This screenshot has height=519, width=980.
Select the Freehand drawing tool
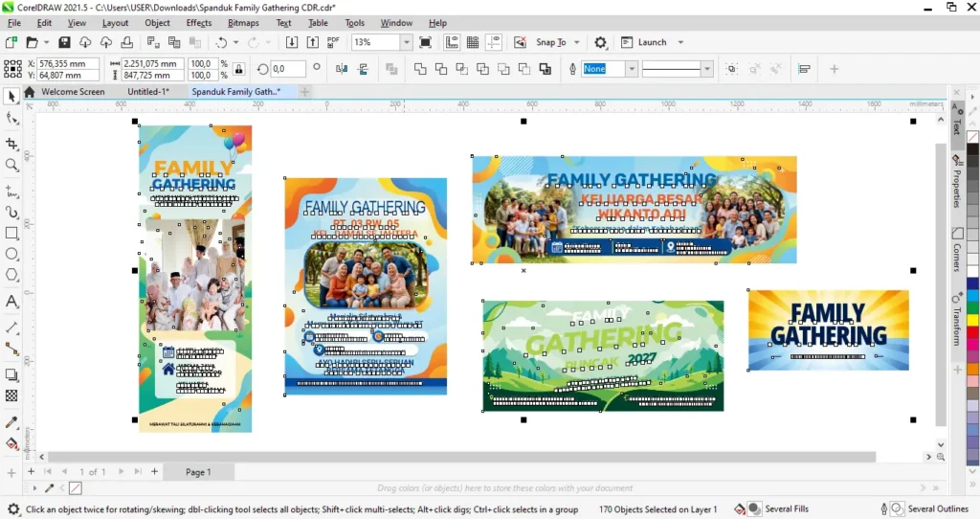click(11, 191)
